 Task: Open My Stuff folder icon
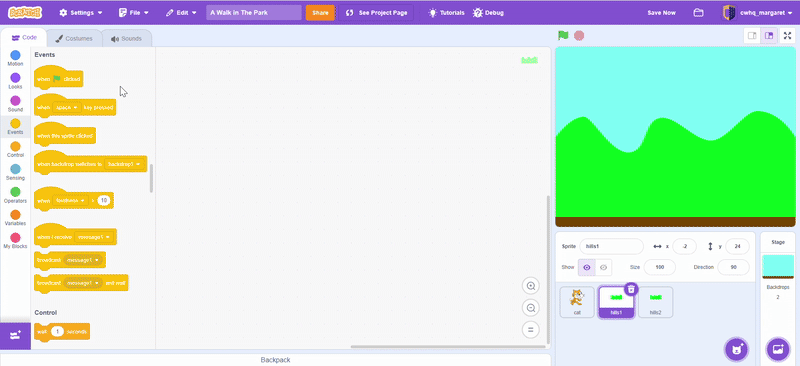698,13
